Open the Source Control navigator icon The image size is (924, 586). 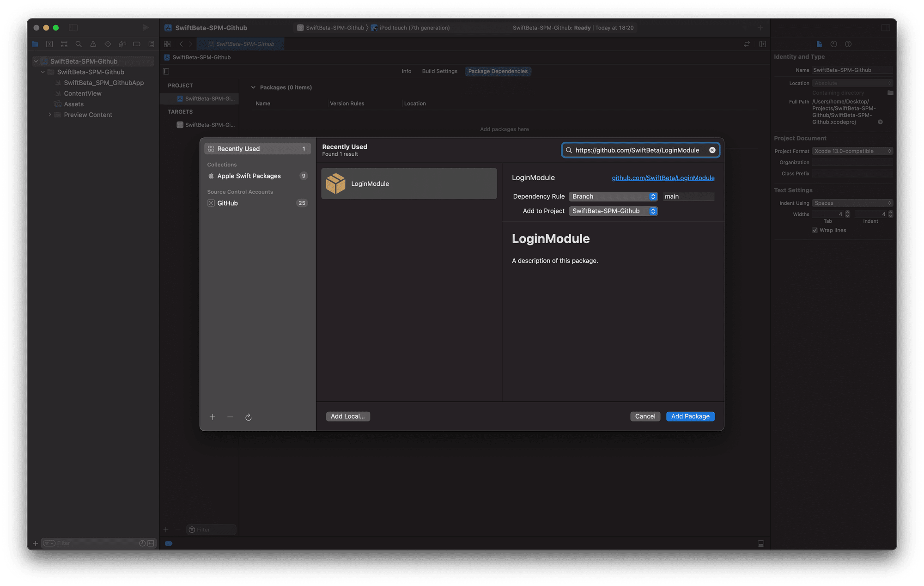point(49,44)
